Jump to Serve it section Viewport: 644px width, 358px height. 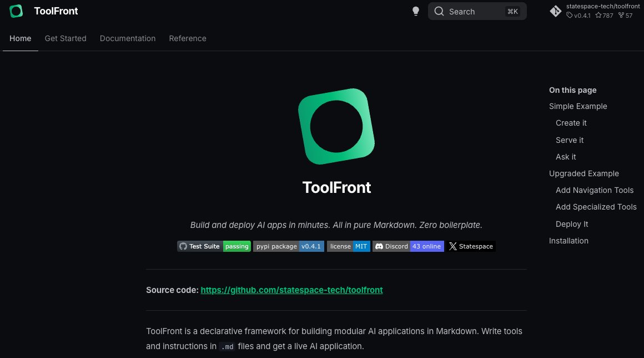pos(569,140)
